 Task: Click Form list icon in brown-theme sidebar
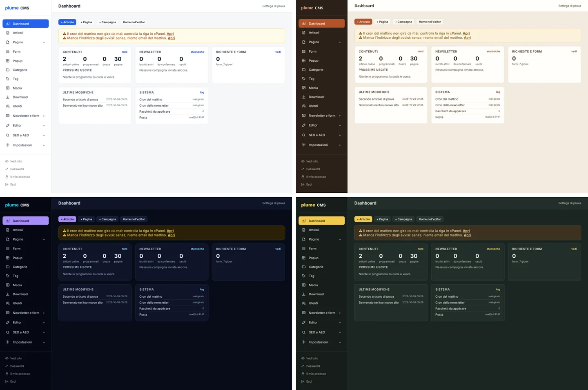click(x=304, y=51)
